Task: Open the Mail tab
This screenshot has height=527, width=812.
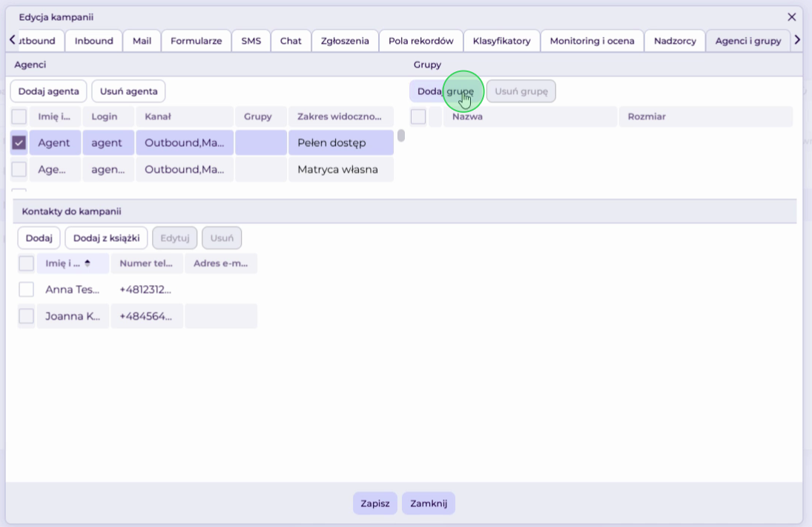Action: (x=142, y=41)
